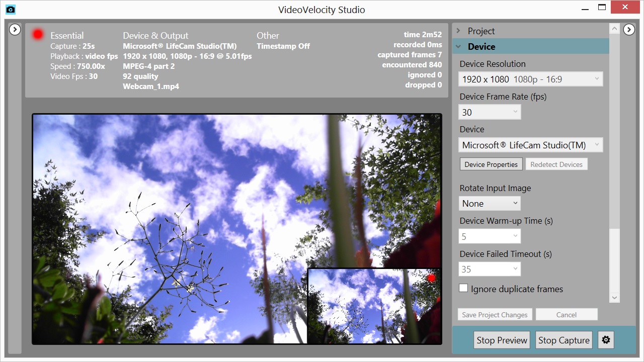This screenshot has width=644, height=362.
Task: Click the scrollbar up arrow
Action: pos(614,29)
